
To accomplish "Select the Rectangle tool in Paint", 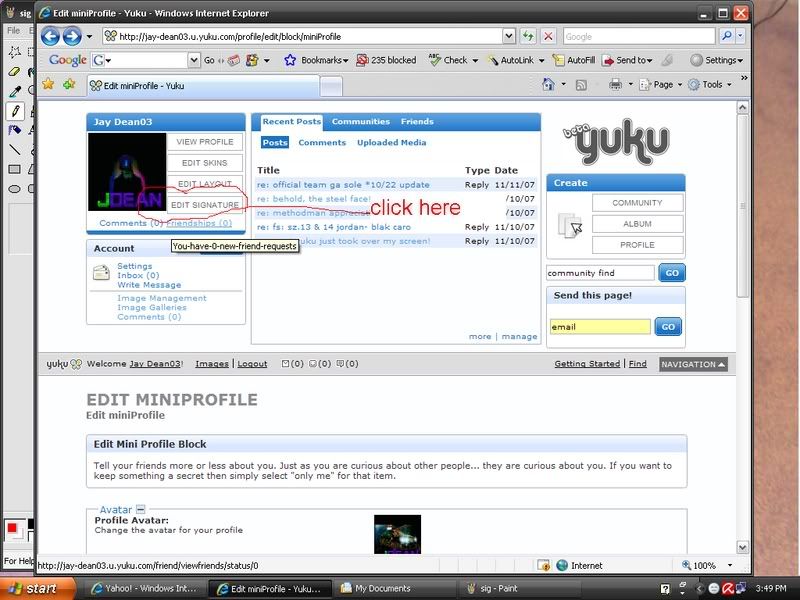I will click(x=14, y=169).
